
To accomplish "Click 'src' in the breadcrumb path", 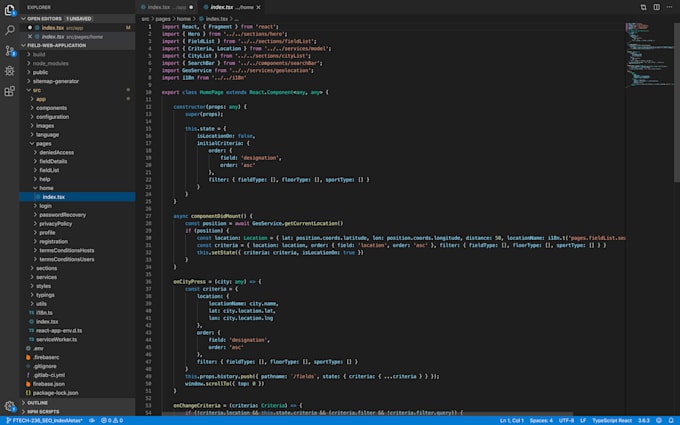I will point(145,19).
